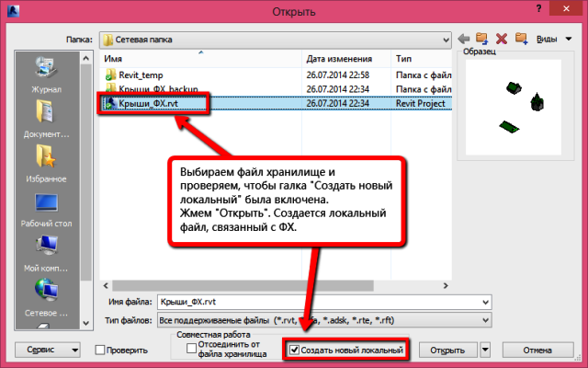Close the Открыть dialog window

566,8
